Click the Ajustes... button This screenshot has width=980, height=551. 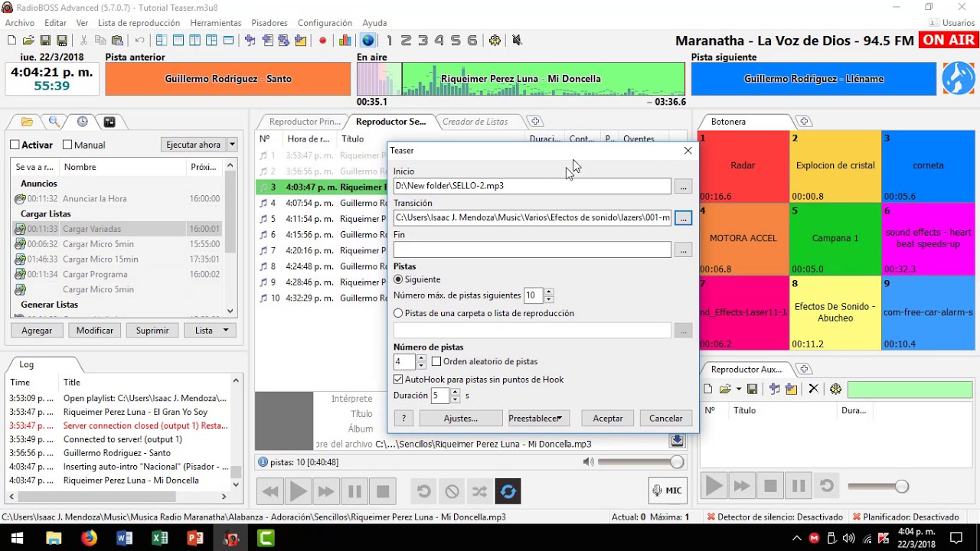[x=461, y=418]
